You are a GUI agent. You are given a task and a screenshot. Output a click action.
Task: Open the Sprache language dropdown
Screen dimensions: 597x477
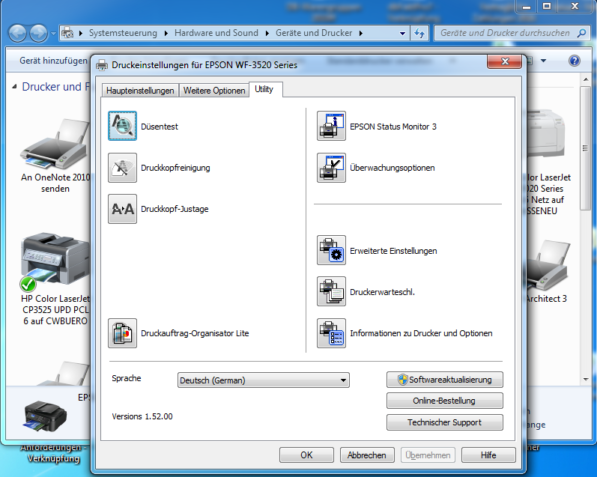pyautogui.click(x=263, y=380)
